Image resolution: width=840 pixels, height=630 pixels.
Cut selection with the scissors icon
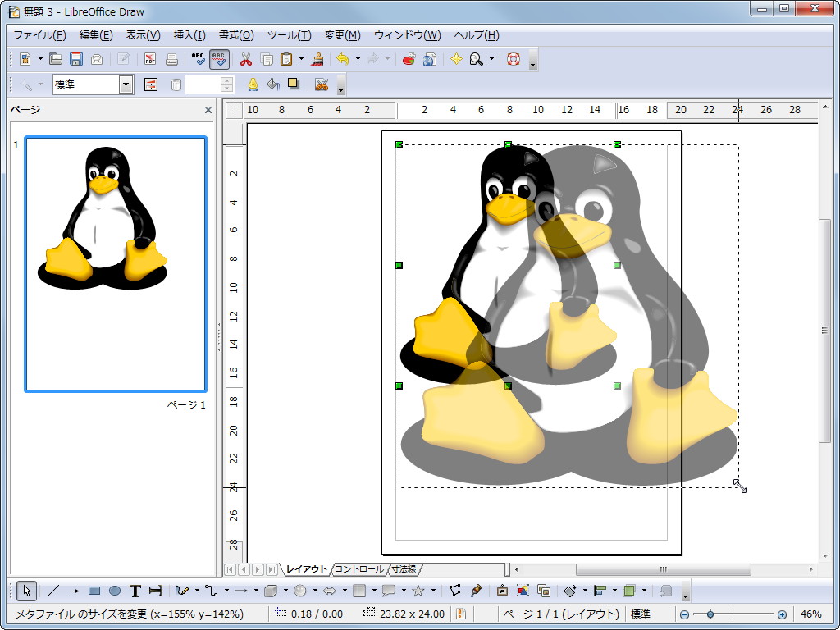click(x=246, y=59)
